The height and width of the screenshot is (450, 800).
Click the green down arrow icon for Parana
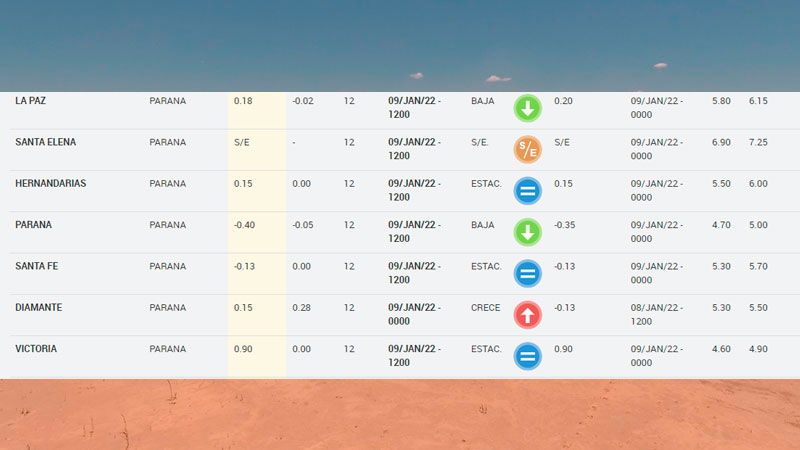(527, 232)
